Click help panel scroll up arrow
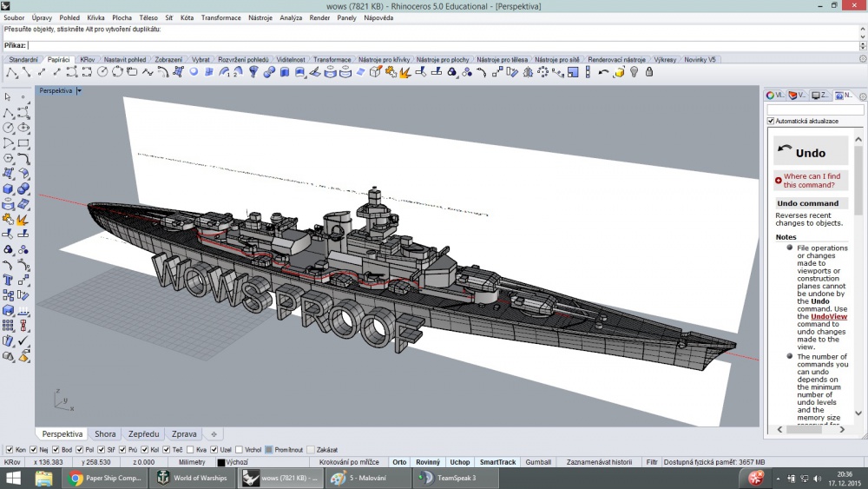868x489 pixels. click(858, 139)
